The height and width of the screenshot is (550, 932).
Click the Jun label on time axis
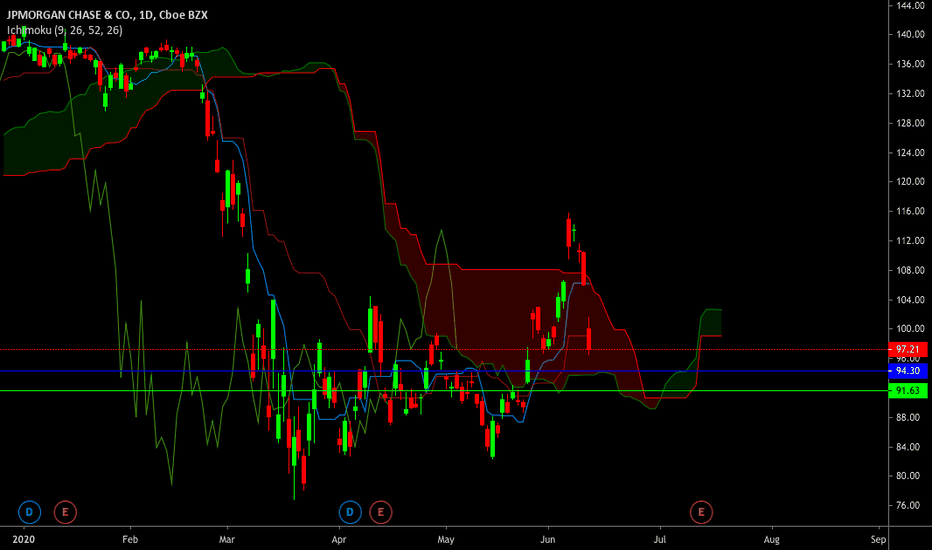pyautogui.click(x=547, y=539)
